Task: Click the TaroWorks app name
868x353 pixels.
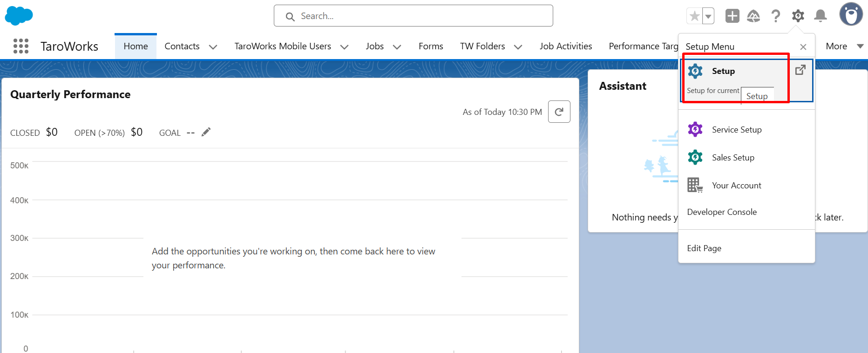Action: click(x=69, y=47)
